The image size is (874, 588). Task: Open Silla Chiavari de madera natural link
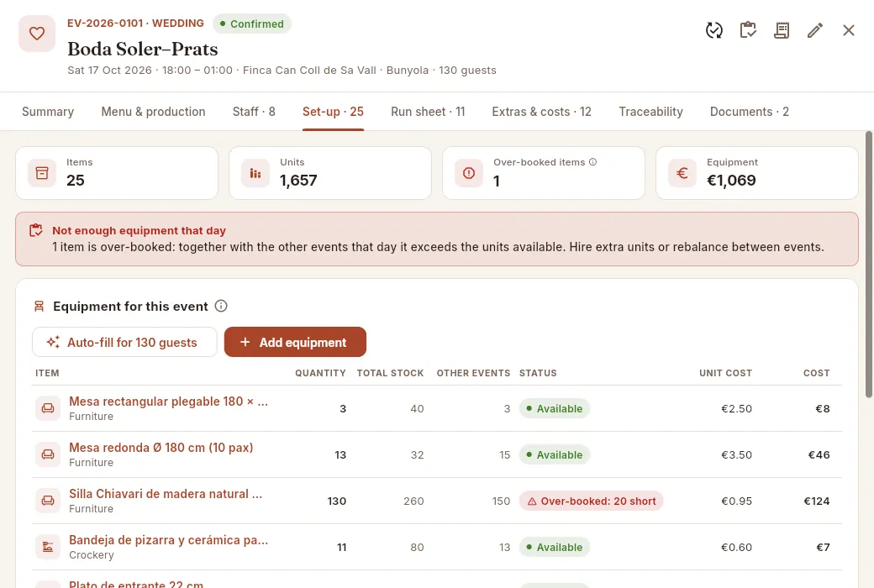click(x=166, y=494)
